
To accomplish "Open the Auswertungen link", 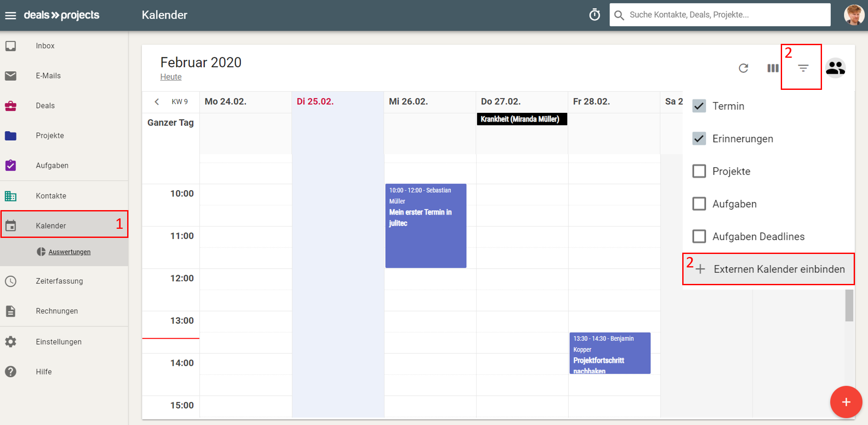I will pyautogui.click(x=69, y=252).
